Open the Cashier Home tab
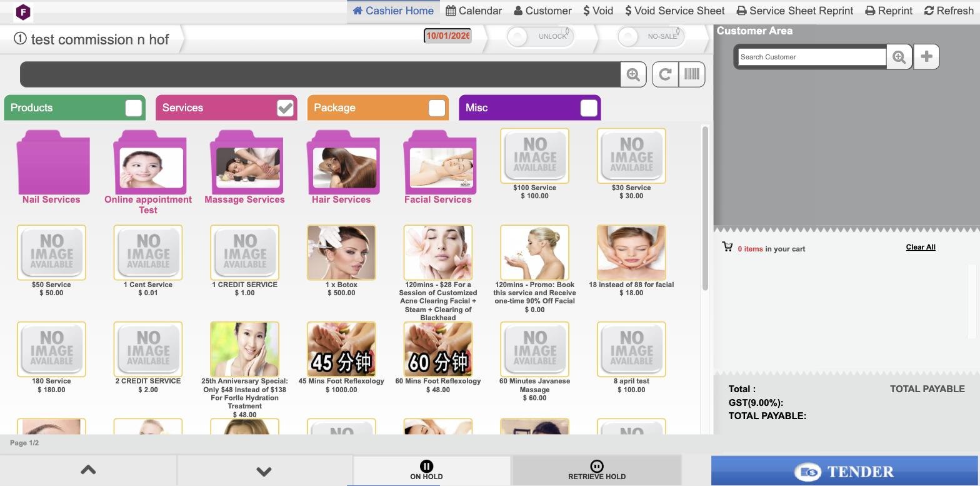 [393, 11]
